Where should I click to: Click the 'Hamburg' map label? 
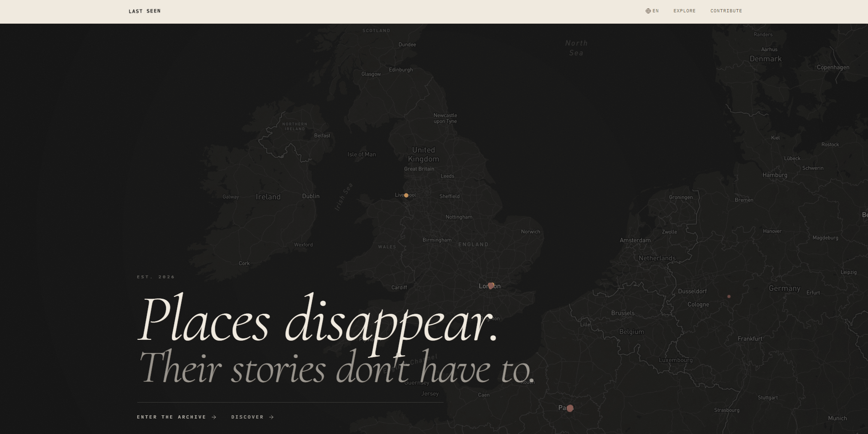[775, 175]
